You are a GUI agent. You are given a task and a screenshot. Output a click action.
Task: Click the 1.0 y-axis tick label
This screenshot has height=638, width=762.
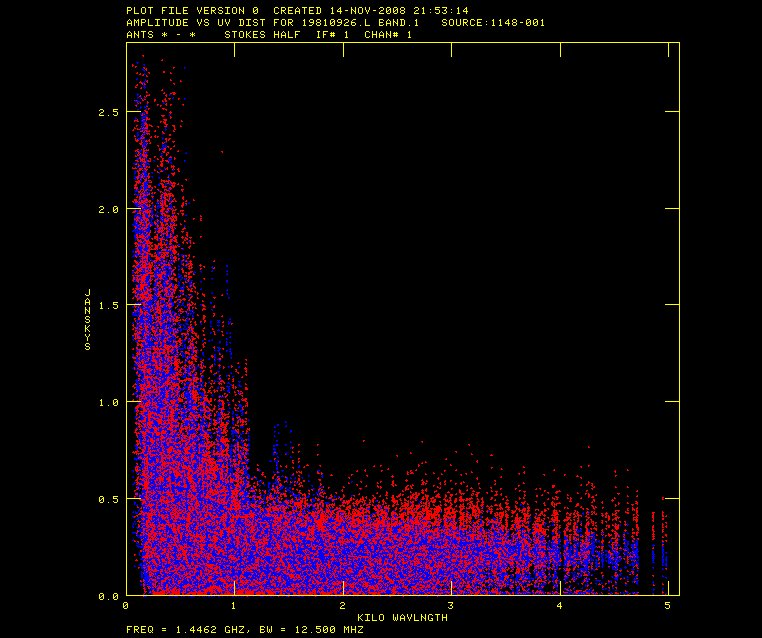[x=107, y=402]
